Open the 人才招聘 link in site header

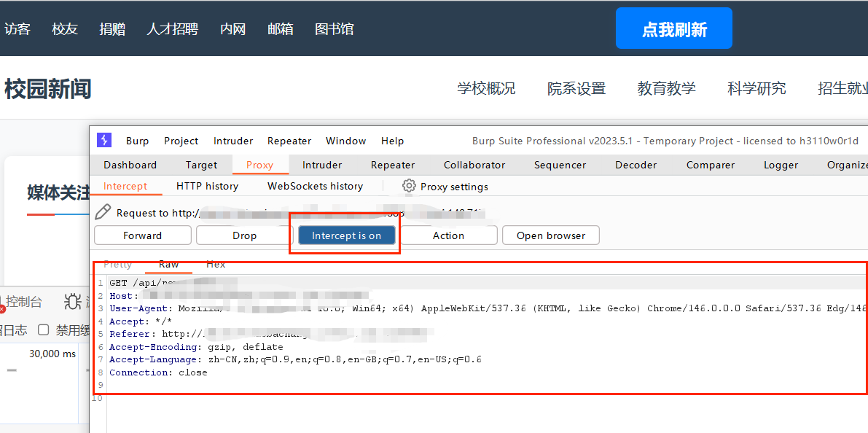point(172,28)
